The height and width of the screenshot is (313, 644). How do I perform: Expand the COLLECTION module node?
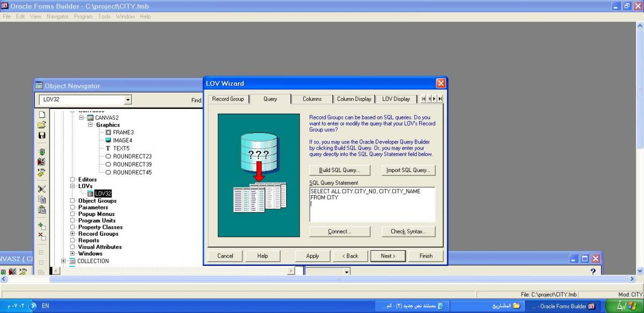(x=63, y=261)
